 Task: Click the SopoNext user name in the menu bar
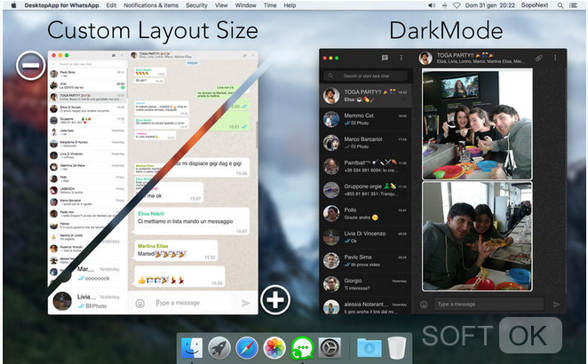tap(535, 5)
